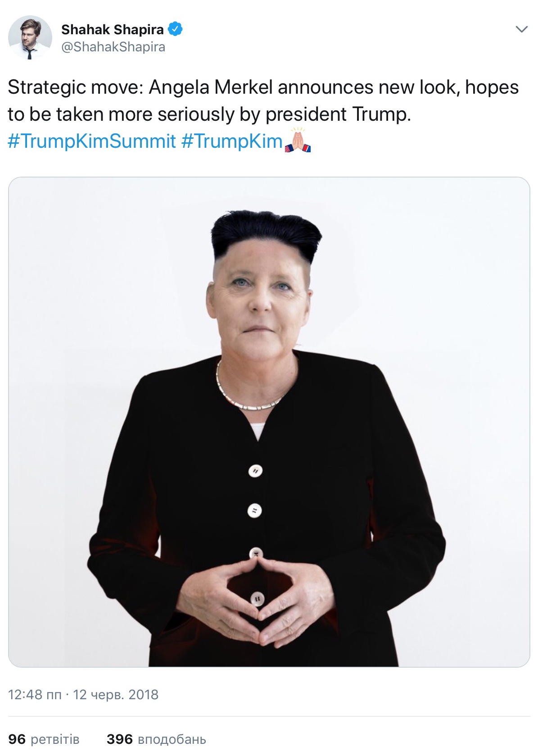The height and width of the screenshot is (756, 538).
Task: Click the blue verified badge
Action: 175,29
